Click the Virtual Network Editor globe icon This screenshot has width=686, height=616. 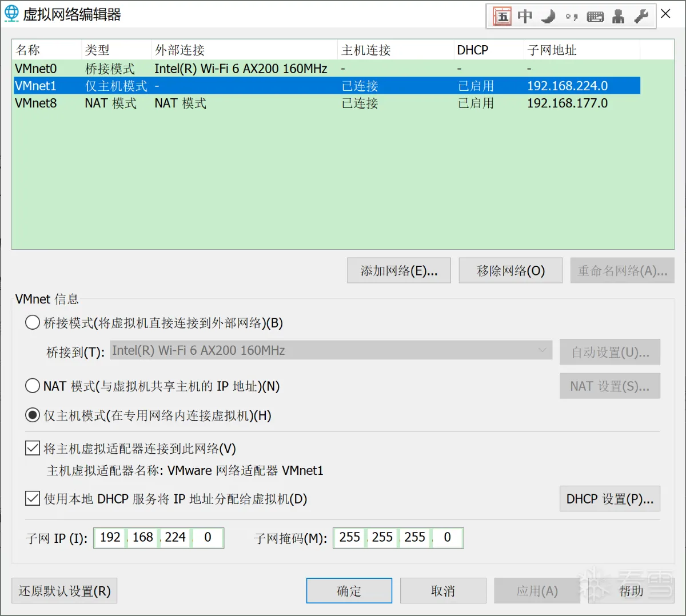[x=12, y=13]
